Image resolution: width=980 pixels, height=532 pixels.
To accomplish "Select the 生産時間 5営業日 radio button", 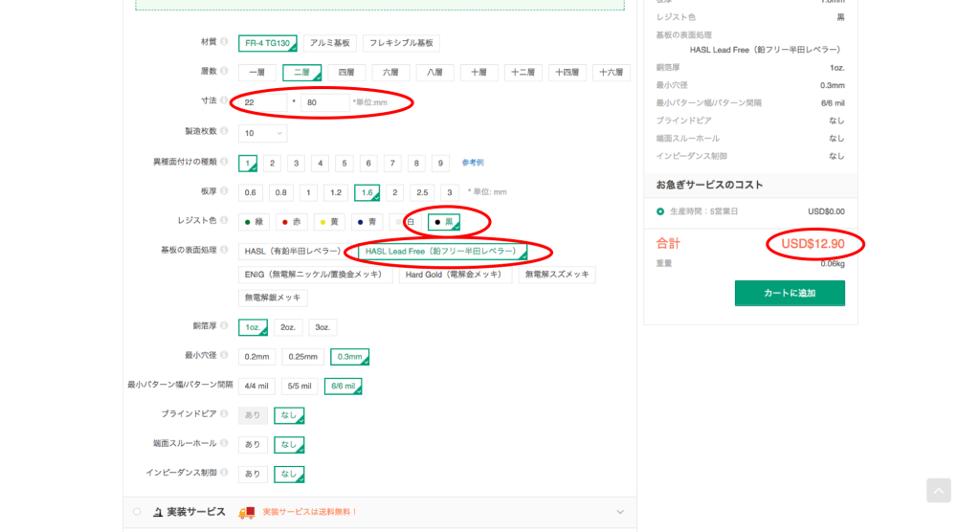I will coord(660,211).
